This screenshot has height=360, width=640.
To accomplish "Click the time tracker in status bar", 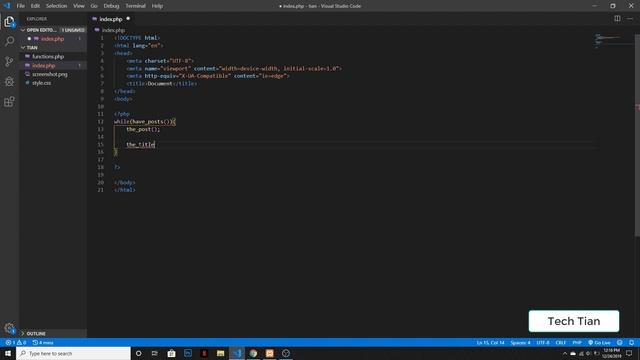I will tap(43, 342).
